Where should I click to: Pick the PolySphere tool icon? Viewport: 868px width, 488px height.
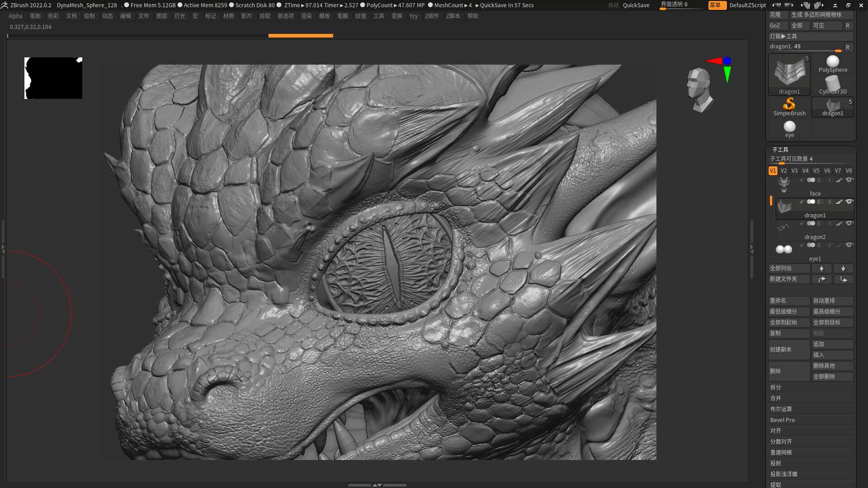tap(833, 64)
